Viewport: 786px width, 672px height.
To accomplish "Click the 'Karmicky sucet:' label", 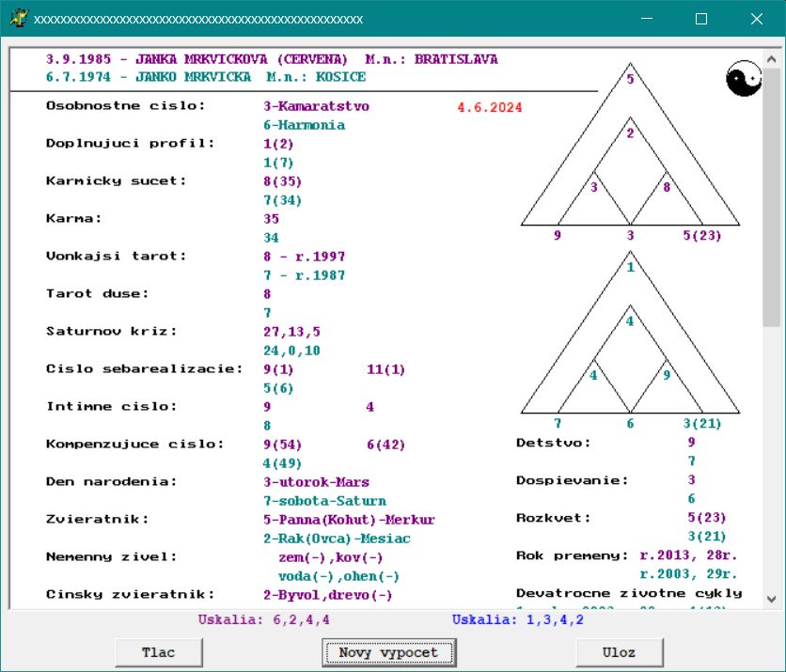I will pos(117,180).
